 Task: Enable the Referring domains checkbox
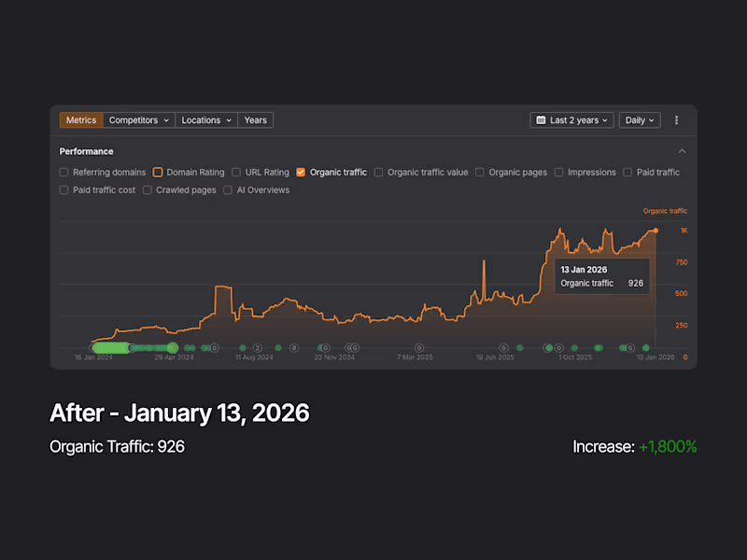click(x=63, y=172)
